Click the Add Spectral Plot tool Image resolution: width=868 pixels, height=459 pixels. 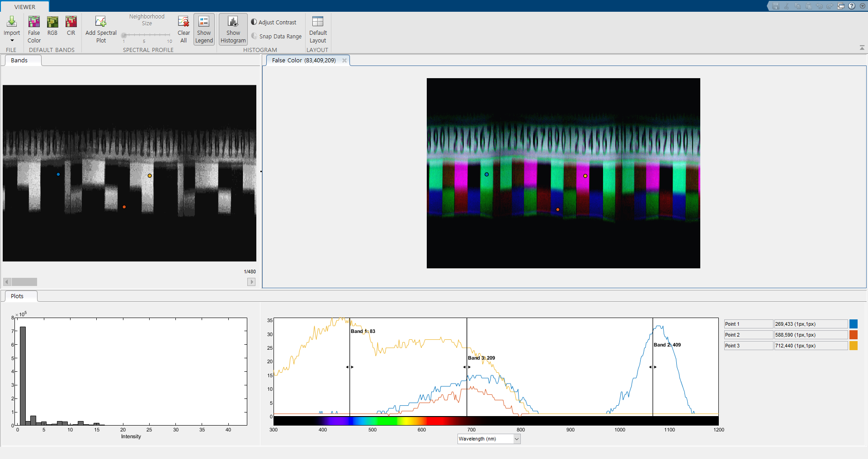(x=100, y=28)
